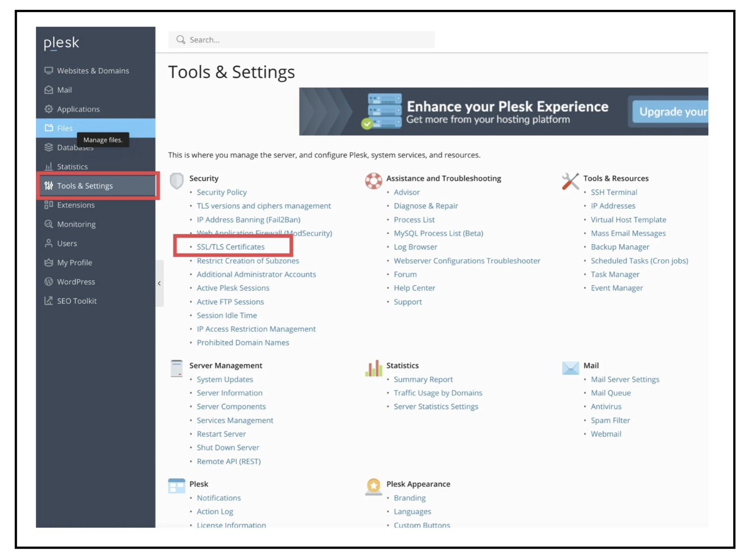Click the Mail section envelope icon

(570, 368)
